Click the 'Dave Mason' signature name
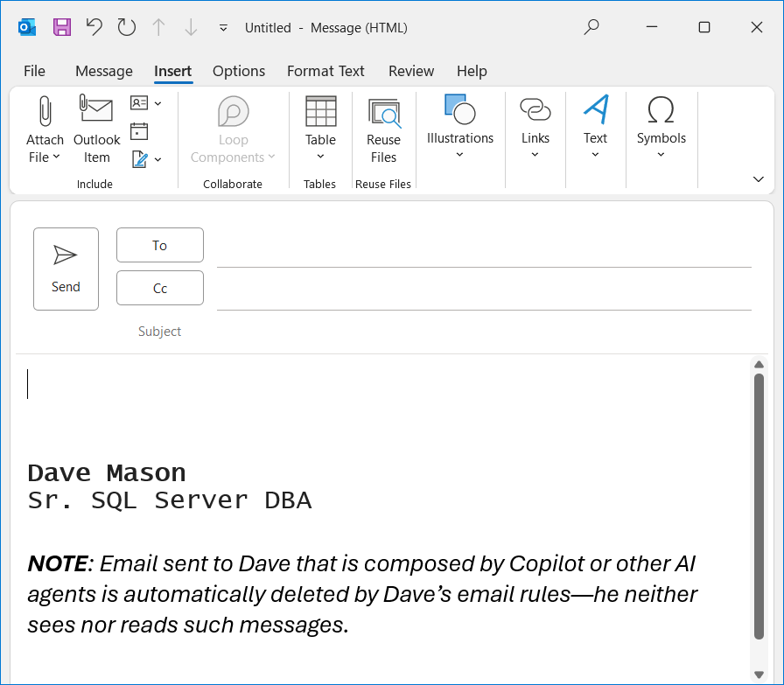 [107, 473]
